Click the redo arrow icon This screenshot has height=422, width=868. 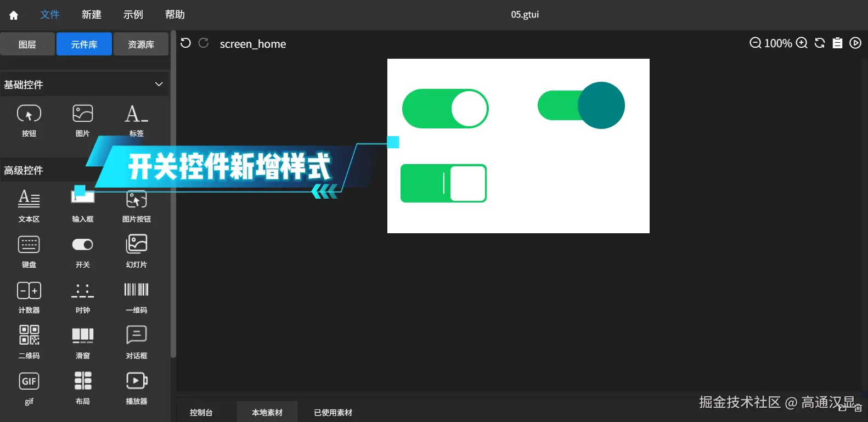coord(204,43)
